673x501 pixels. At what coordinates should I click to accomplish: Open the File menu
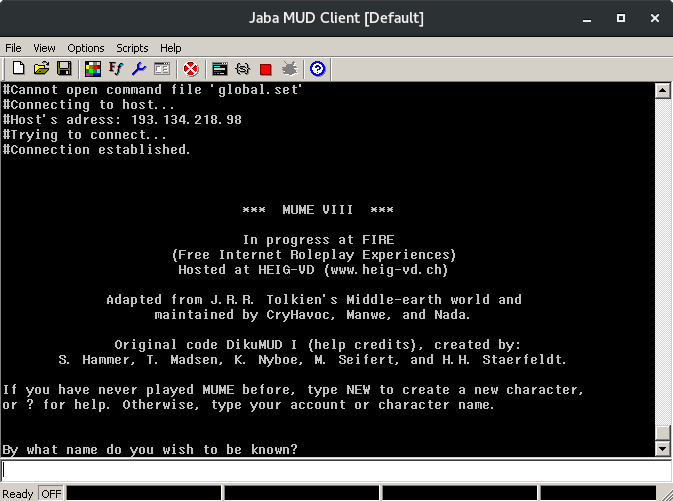[x=13, y=48]
